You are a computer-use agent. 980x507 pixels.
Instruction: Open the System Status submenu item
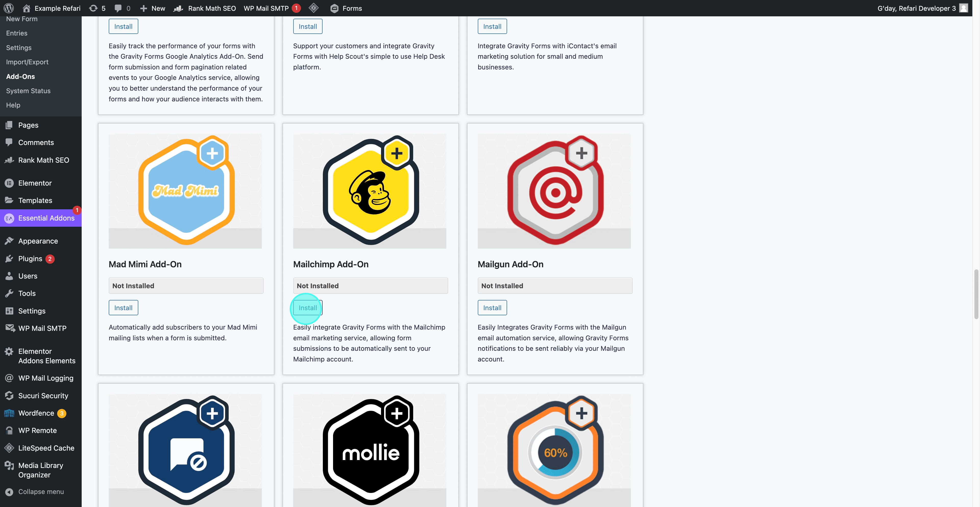coord(28,91)
